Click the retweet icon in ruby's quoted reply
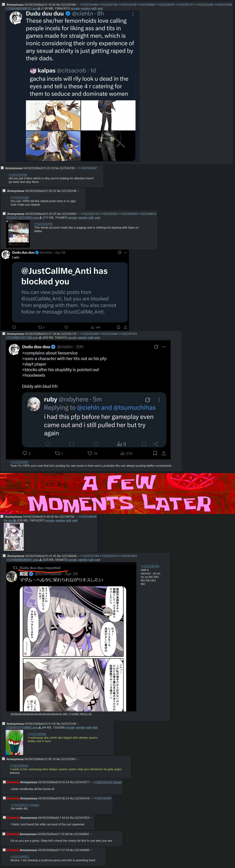 pos(72,444)
